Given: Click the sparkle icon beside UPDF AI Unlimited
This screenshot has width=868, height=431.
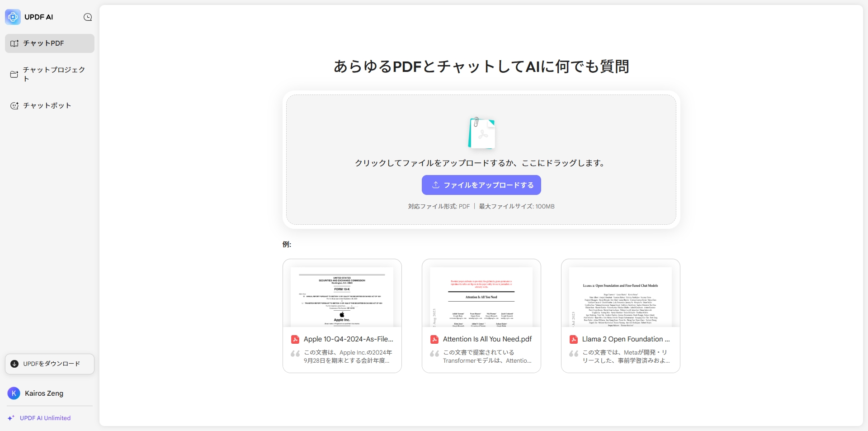Looking at the screenshot, I should [11, 418].
